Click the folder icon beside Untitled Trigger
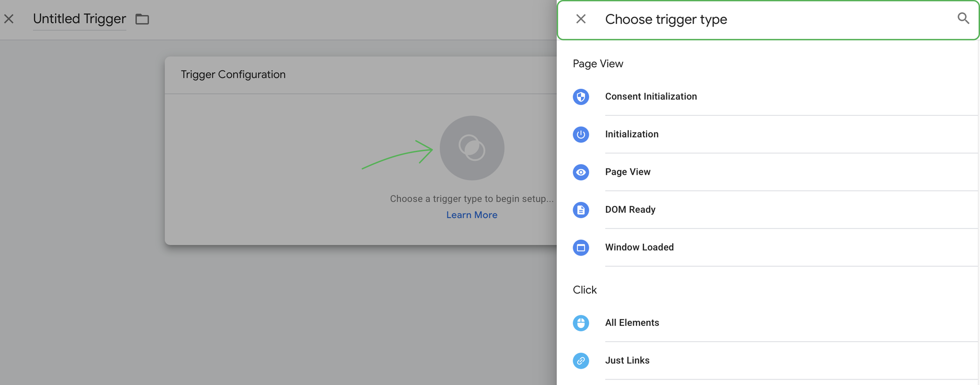 (142, 19)
